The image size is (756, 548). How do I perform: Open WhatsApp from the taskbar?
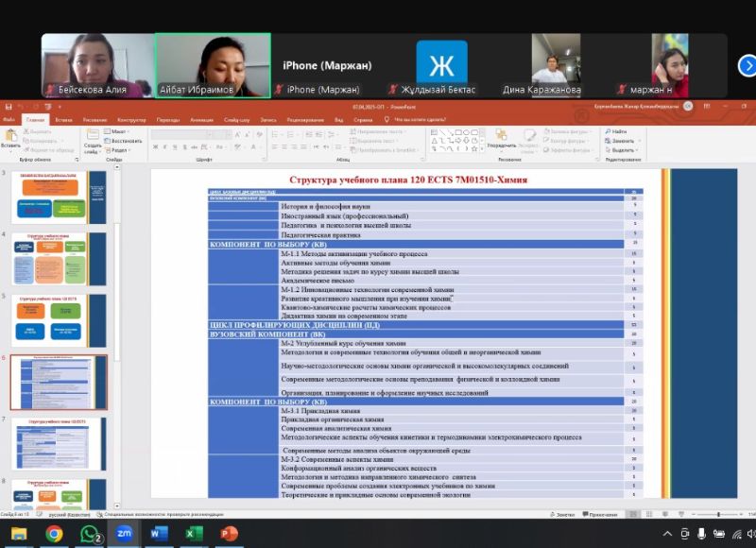pyautogui.click(x=90, y=534)
